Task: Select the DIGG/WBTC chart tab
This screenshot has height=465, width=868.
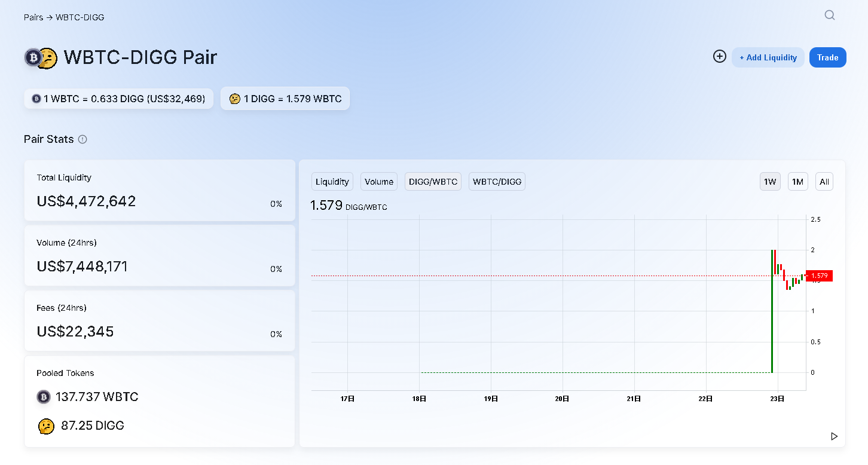Action: [x=433, y=182]
